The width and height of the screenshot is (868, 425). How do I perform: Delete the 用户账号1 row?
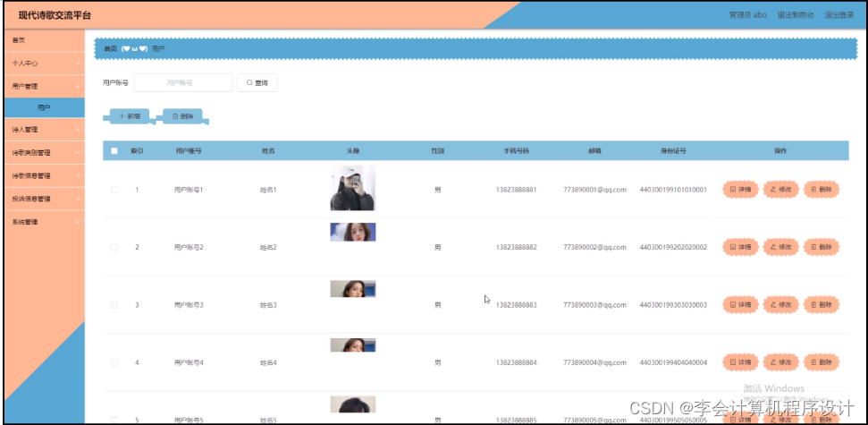822,190
